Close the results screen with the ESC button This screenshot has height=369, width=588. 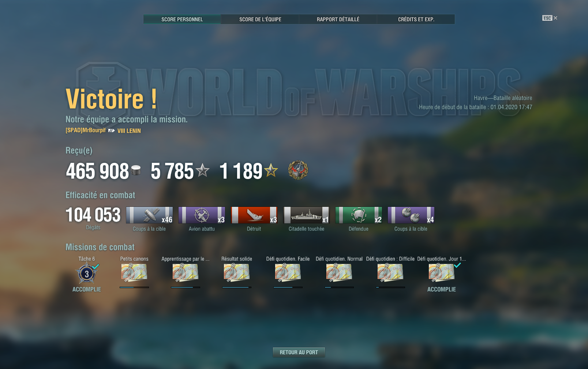pos(550,18)
